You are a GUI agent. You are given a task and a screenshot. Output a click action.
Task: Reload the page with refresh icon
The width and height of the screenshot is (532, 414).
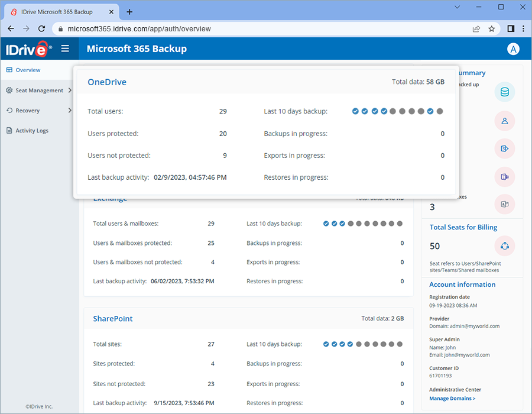tap(41, 29)
